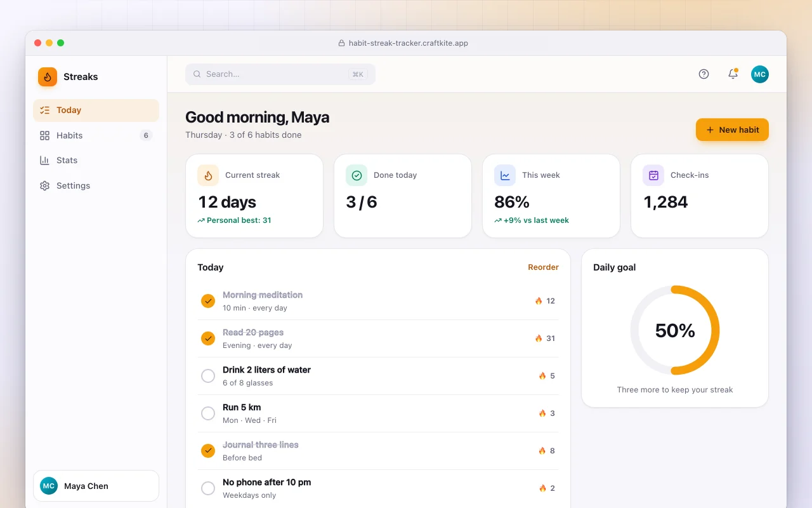Click the '1,284' check-ins value

tap(666, 202)
